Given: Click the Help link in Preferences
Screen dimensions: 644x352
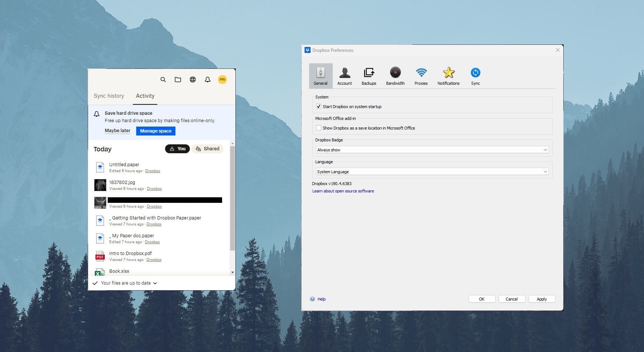Looking at the screenshot, I should pos(322,299).
